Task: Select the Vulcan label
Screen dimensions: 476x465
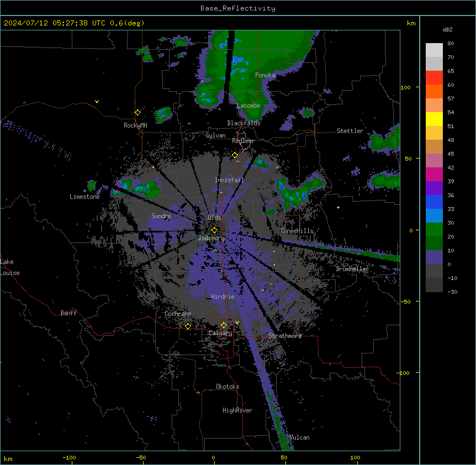Action: click(x=299, y=437)
